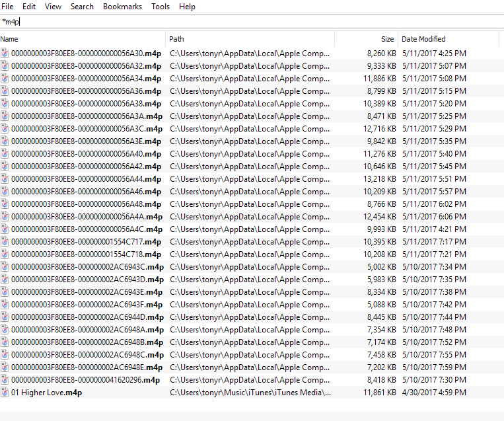The height and width of the screenshot is (421, 504).
Task: Click file icon of 01 Higher Love.m4p
Action: tap(5, 393)
